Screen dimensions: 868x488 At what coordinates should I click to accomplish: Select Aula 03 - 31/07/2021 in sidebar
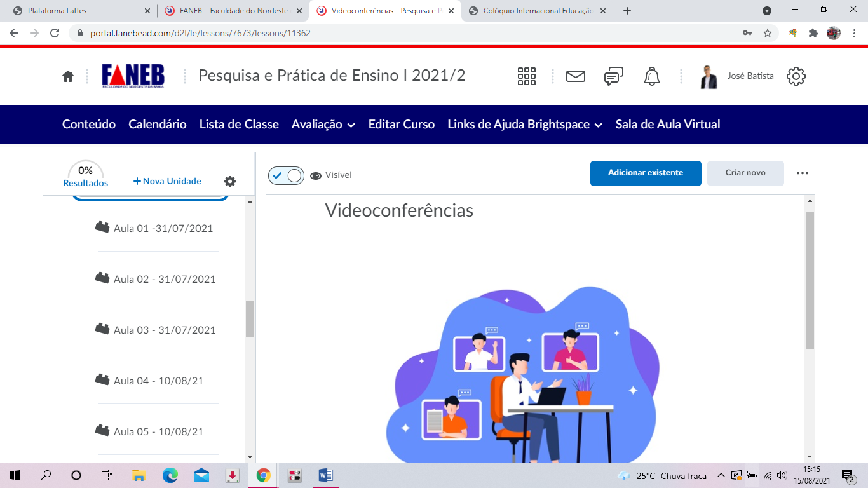coord(164,330)
